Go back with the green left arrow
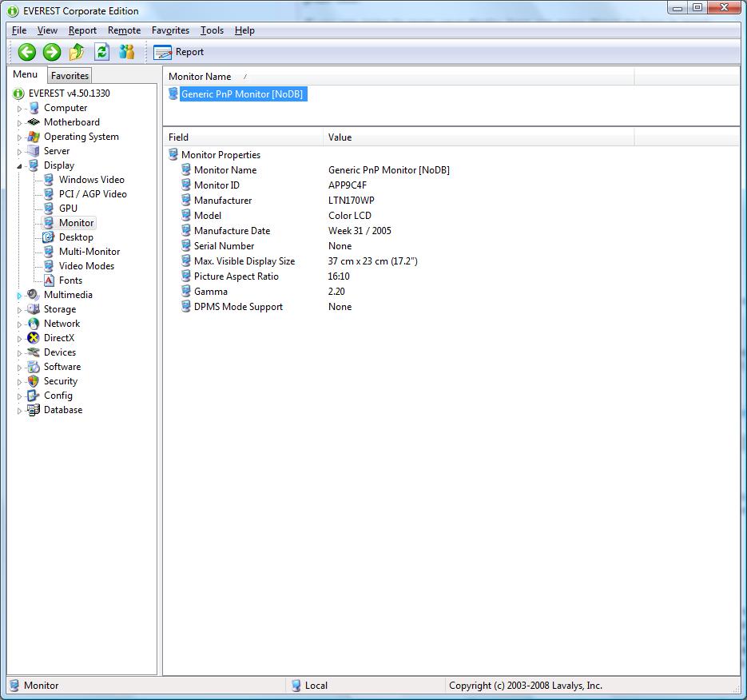This screenshot has width=747, height=700. coord(26,52)
